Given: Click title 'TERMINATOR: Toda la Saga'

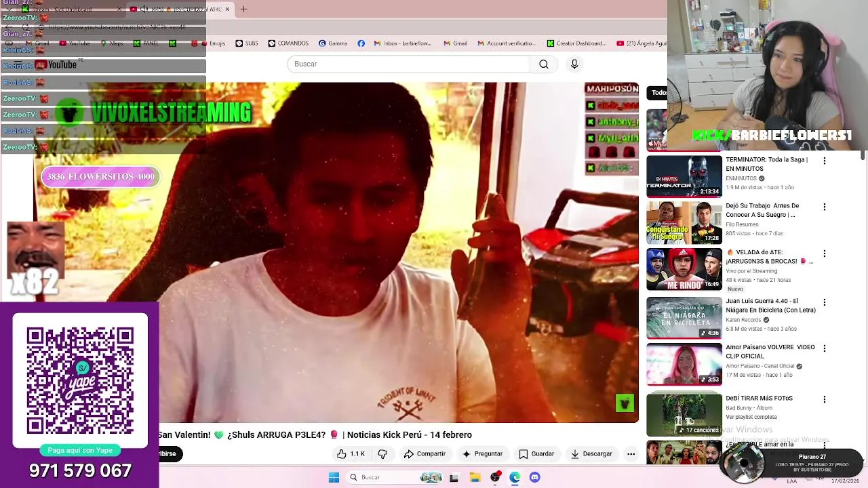Looking at the screenshot, I should click(766, 164).
